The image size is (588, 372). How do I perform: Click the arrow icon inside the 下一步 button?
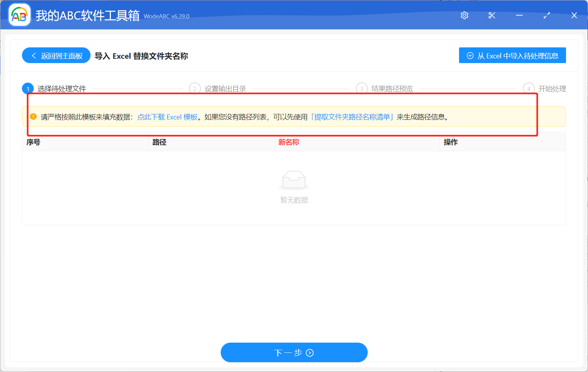point(310,352)
